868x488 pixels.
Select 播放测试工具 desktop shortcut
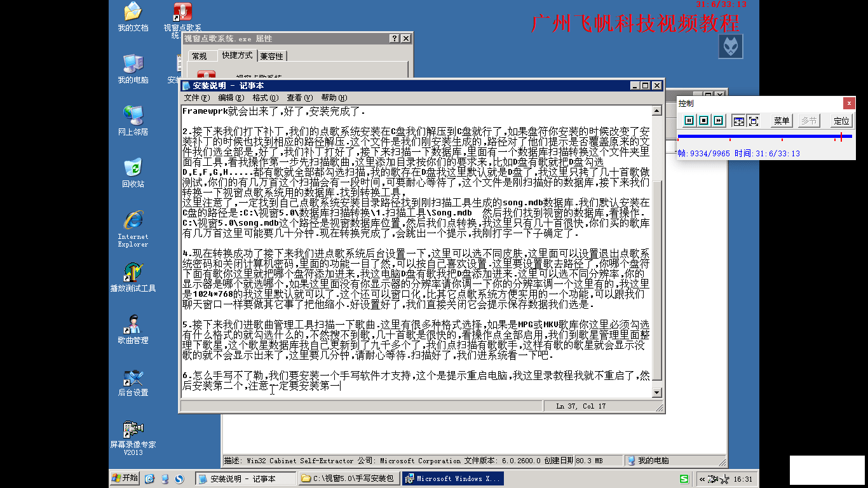click(133, 277)
